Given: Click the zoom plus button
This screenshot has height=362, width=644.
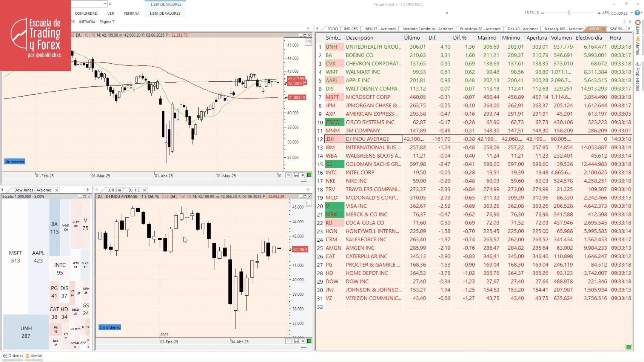Looking at the screenshot, I should click(599, 12).
